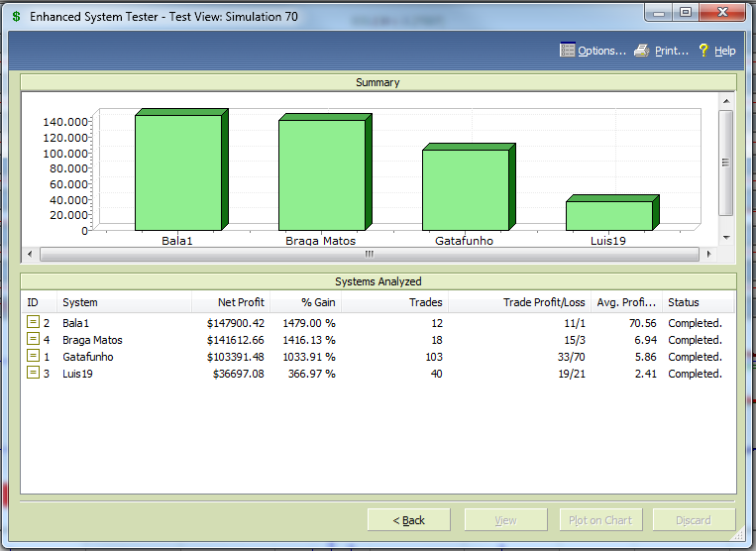Click the chart horizontal scrollbar thumb
Viewport: 756px width, 551px height.
(370, 254)
